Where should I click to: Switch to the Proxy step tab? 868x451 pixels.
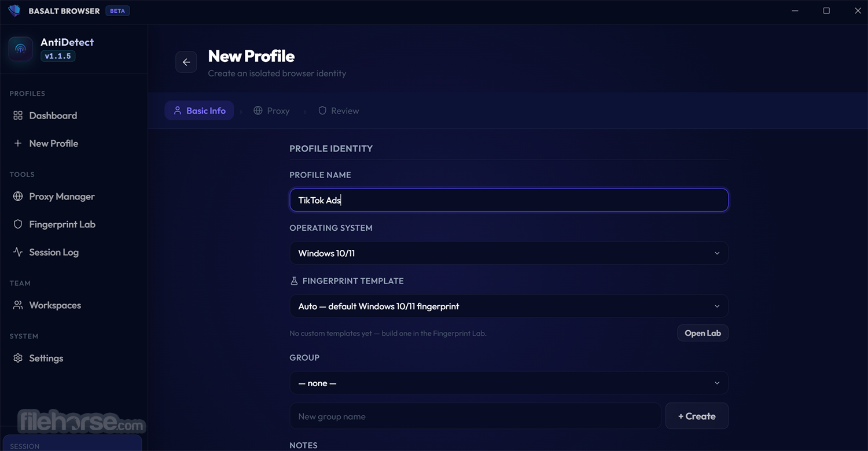(x=271, y=111)
